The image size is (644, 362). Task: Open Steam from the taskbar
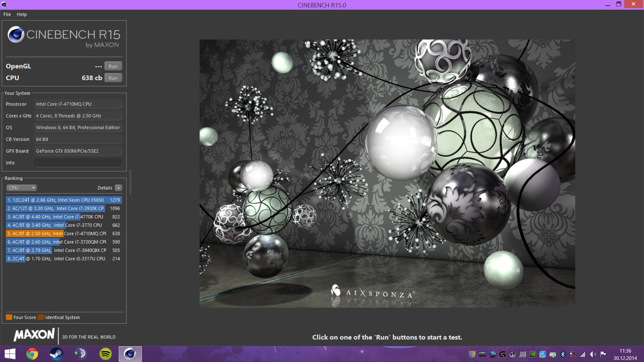pyautogui.click(x=56, y=354)
